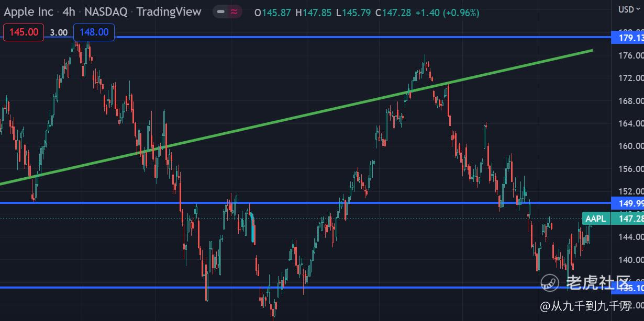Click the high value H147.85
The width and height of the screenshot is (644, 321).
point(314,13)
